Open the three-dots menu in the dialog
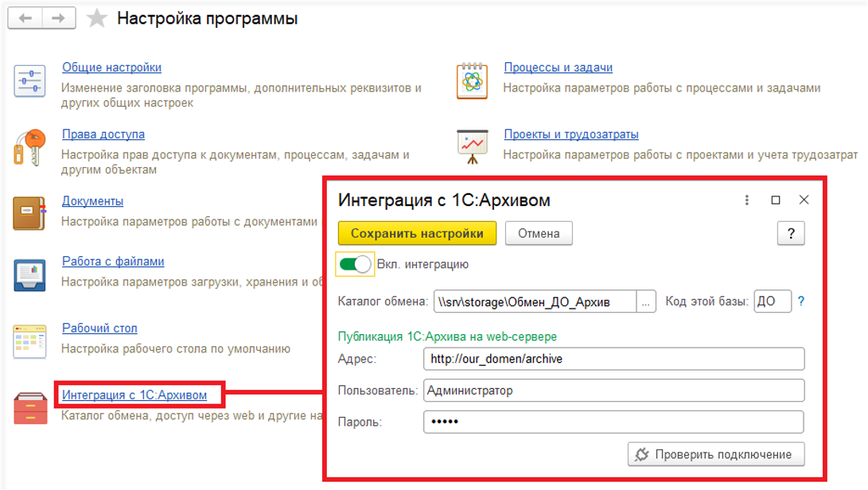Image resolution: width=868 pixels, height=490 pixels. [x=747, y=200]
